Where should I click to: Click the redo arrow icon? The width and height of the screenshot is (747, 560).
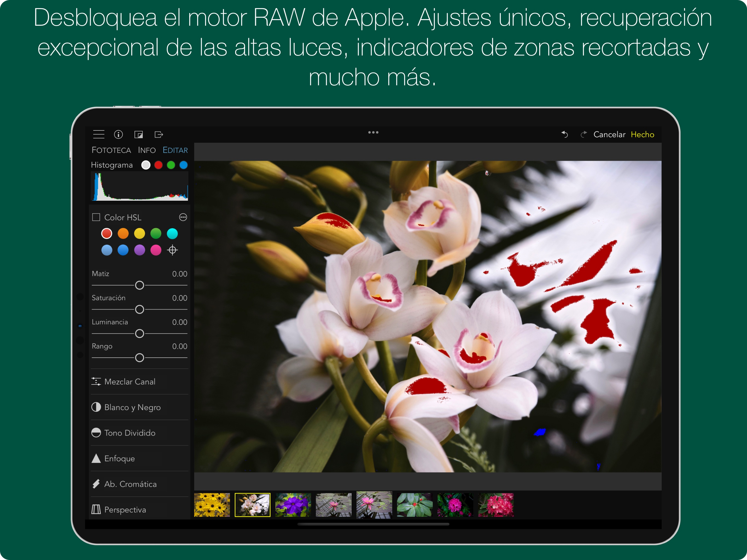pos(583,135)
